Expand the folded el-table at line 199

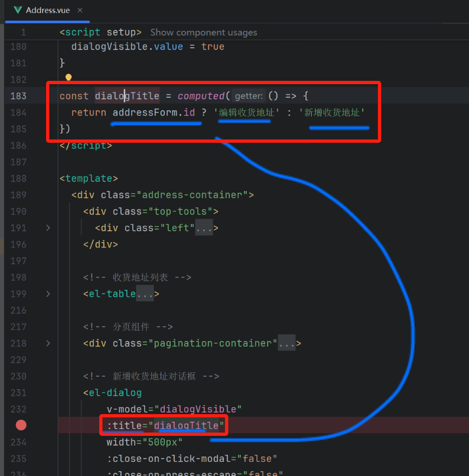coord(48,294)
